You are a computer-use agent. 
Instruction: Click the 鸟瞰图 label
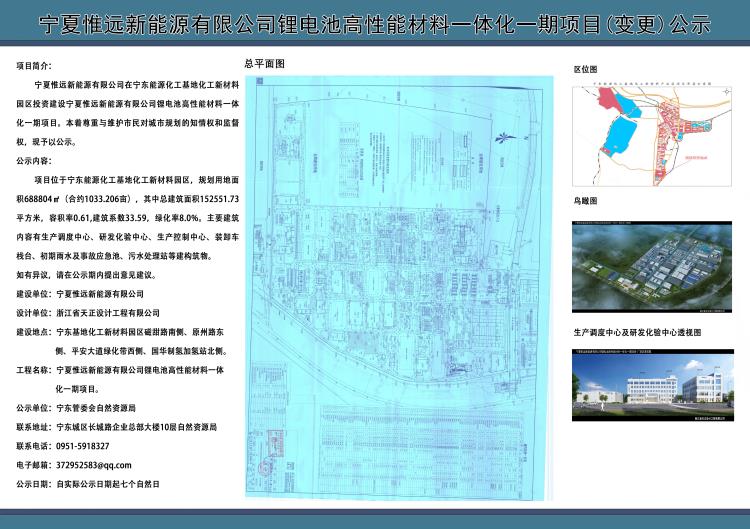(585, 201)
